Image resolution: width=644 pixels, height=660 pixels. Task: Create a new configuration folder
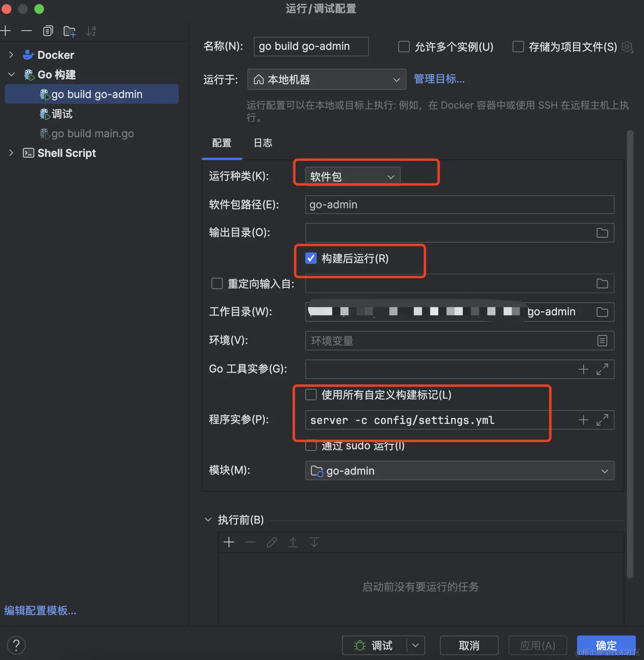click(x=70, y=31)
